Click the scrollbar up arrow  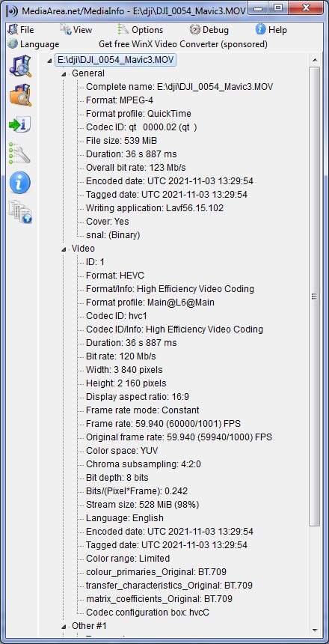315,61
